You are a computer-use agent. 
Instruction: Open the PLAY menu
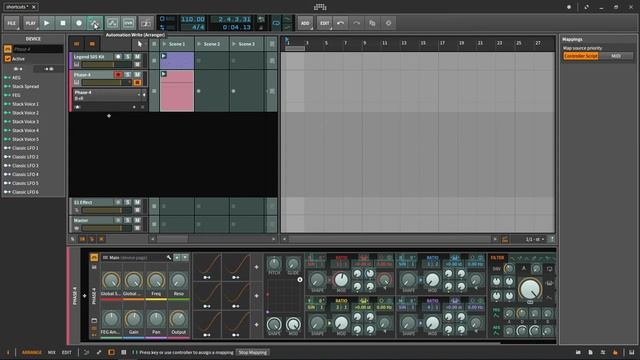click(31, 23)
